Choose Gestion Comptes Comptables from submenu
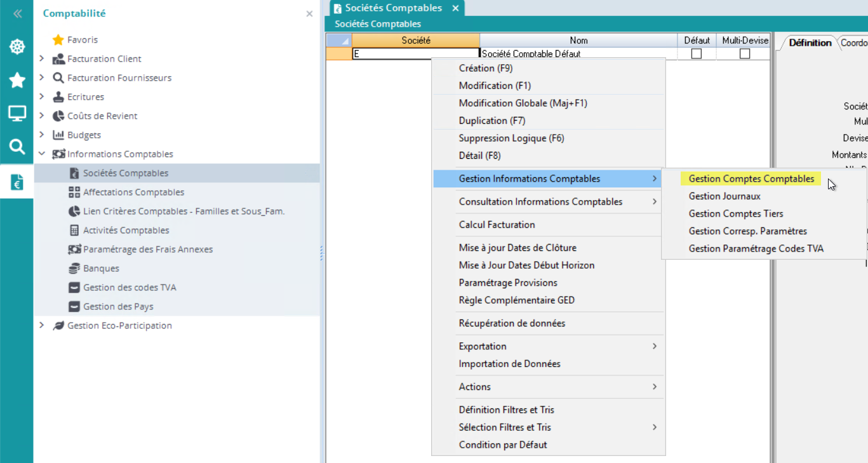The width and height of the screenshot is (868, 463). click(x=751, y=179)
